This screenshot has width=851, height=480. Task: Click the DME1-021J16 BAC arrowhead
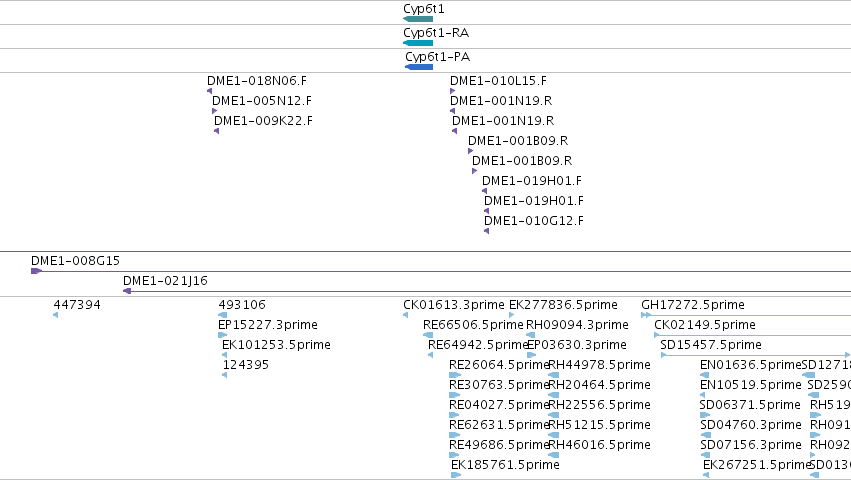click(127, 291)
